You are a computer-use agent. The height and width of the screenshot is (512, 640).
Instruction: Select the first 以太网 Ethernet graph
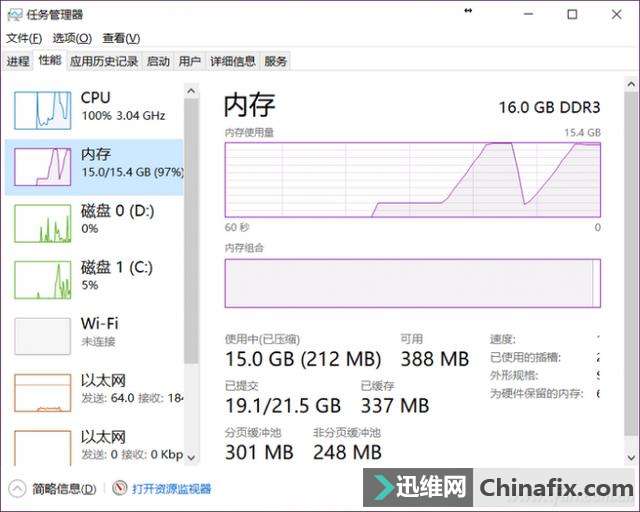coord(42,393)
